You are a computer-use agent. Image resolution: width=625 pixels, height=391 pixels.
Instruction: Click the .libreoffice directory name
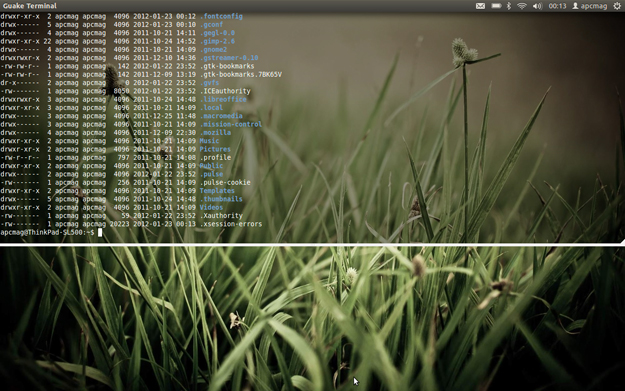pos(223,99)
